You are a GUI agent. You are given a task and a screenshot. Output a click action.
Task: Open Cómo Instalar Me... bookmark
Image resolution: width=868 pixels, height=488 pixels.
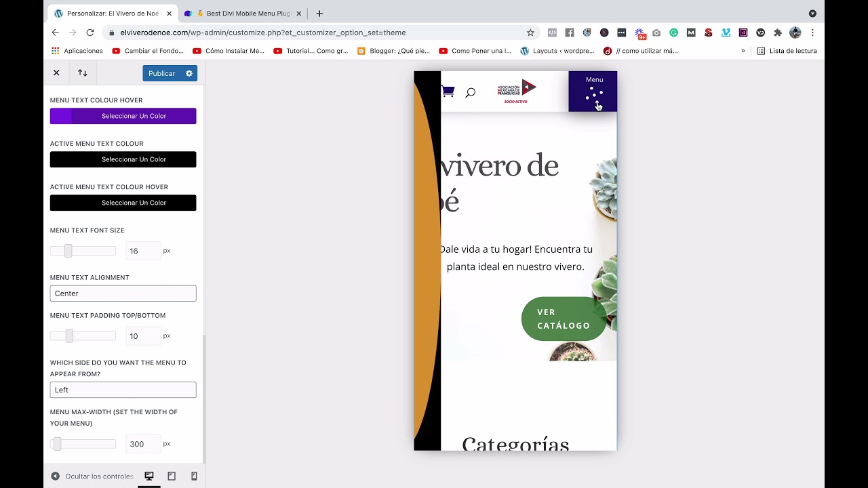229,51
